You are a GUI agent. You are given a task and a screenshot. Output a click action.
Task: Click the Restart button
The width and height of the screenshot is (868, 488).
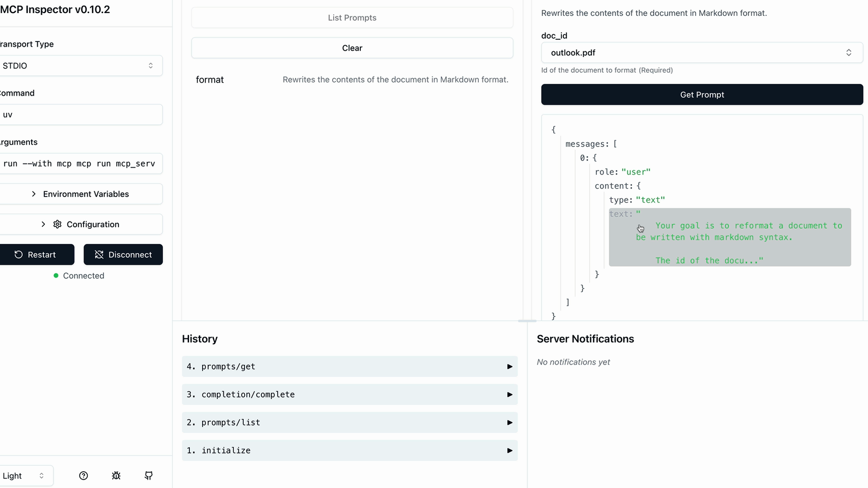[36, 254]
